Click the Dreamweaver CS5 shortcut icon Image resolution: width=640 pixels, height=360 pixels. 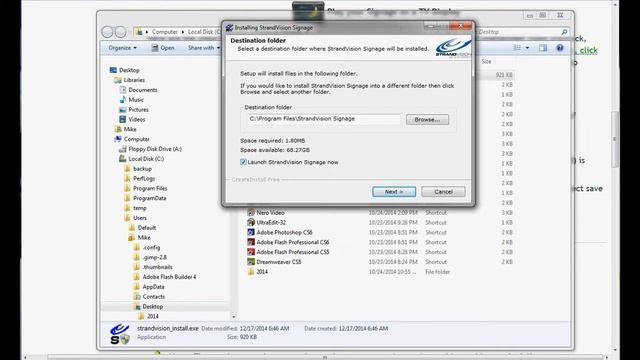point(251,262)
